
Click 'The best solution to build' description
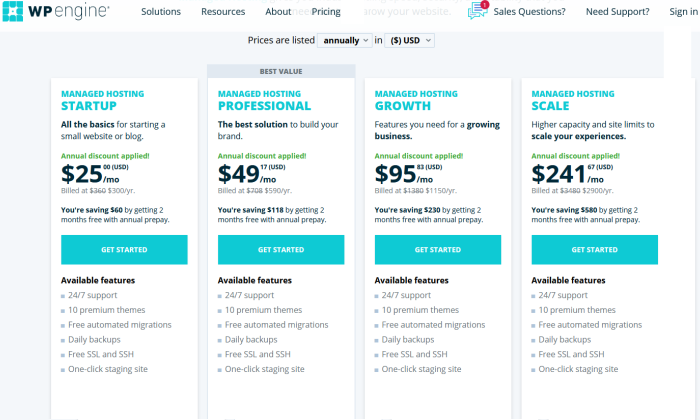click(278, 130)
